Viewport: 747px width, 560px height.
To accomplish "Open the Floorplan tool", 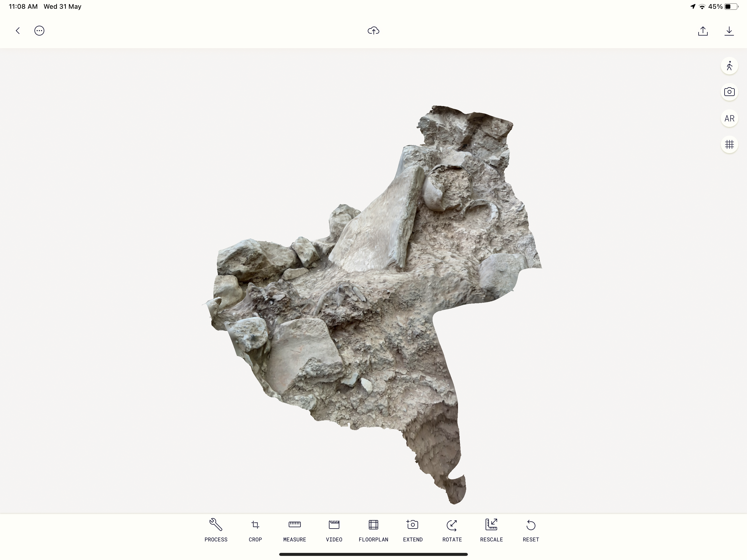I will (x=373, y=530).
